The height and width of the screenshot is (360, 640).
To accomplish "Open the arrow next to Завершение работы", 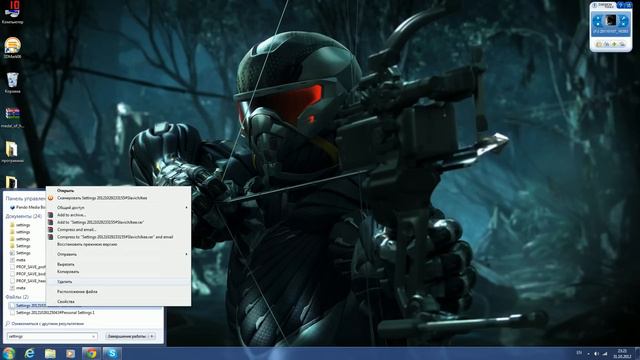I will click(x=152, y=336).
